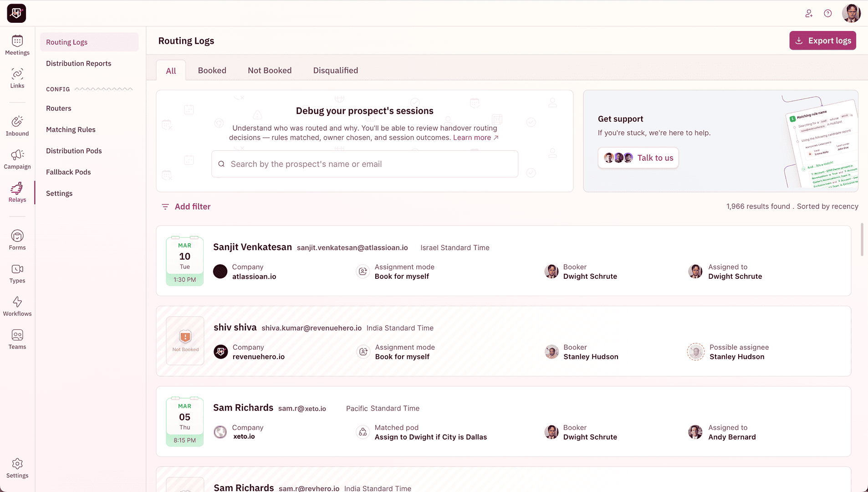Click the MAR 10 date badge
This screenshot has width=868, height=492.
point(184,261)
